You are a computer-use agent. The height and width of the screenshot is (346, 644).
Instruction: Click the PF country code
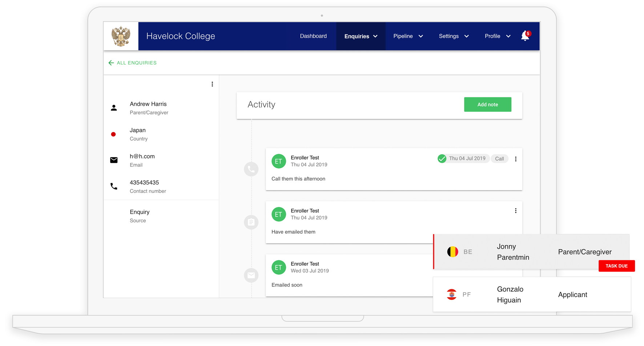tap(467, 295)
